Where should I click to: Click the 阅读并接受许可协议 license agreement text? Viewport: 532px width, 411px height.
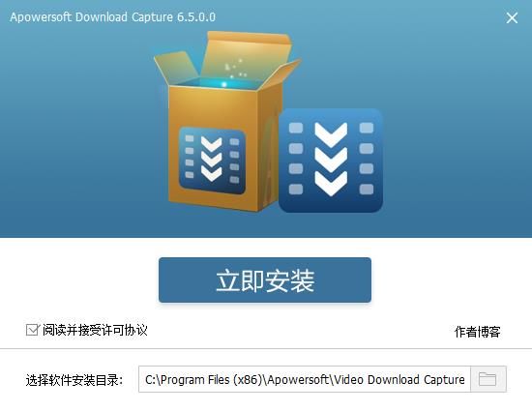coord(95,330)
